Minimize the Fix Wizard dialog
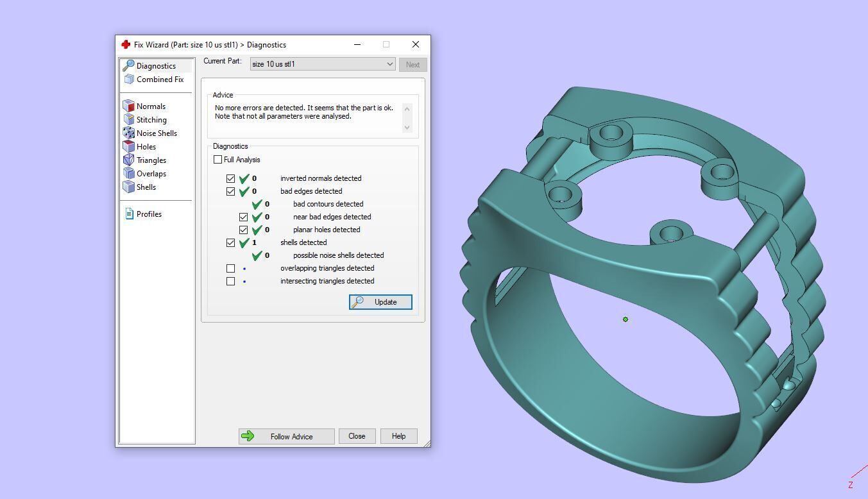Screen dimensions: 868x499 pyautogui.click(x=357, y=44)
